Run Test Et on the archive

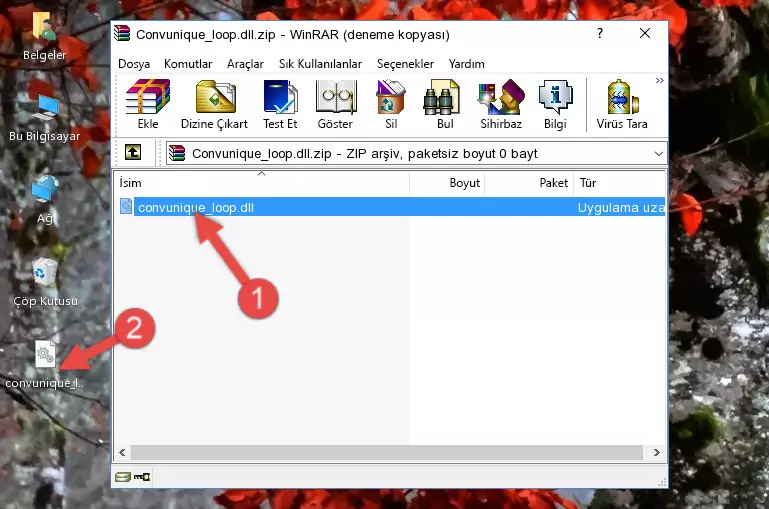pos(280,104)
